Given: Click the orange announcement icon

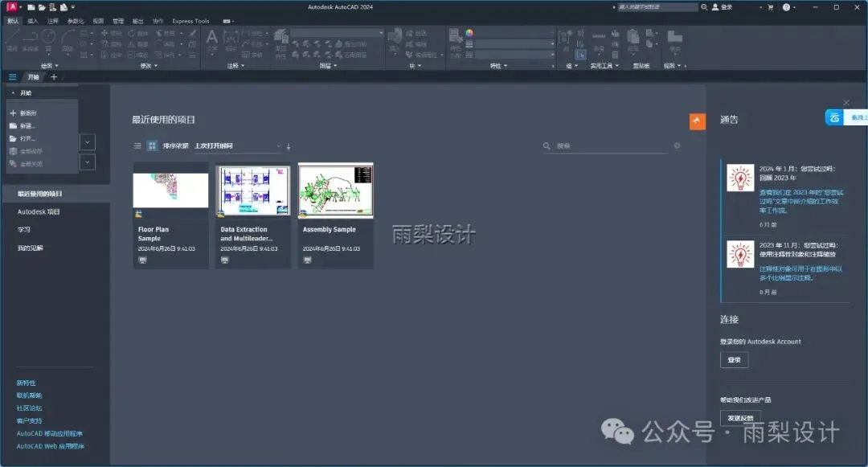Looking at the screenshot, I should [x=697, y=121].
